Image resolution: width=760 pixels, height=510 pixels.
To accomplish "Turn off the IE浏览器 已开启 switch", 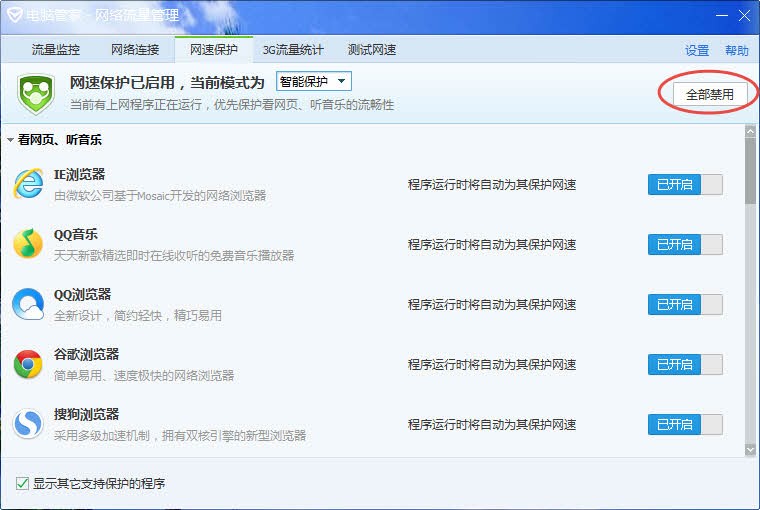I will (685, 184).
